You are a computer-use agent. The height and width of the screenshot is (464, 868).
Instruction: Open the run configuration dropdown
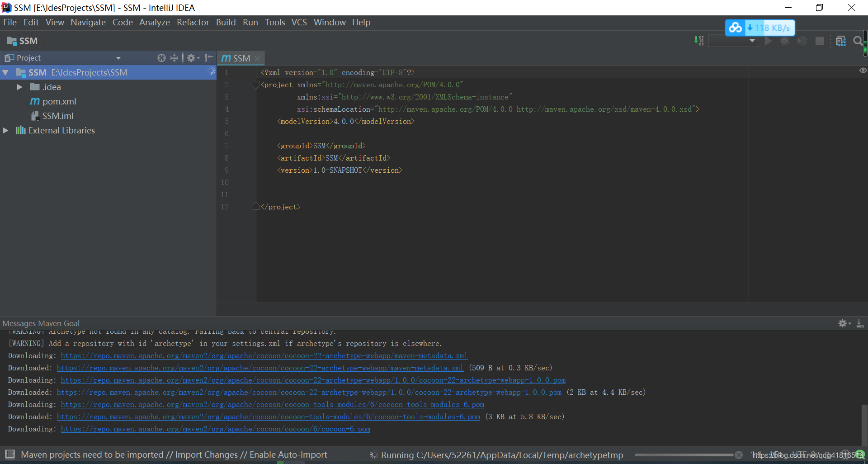[x=733, y=41]
